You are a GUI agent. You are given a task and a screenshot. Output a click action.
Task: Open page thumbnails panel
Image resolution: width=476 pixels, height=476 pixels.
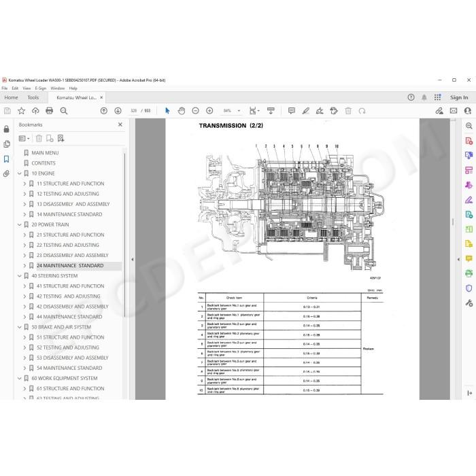[6, 144]
